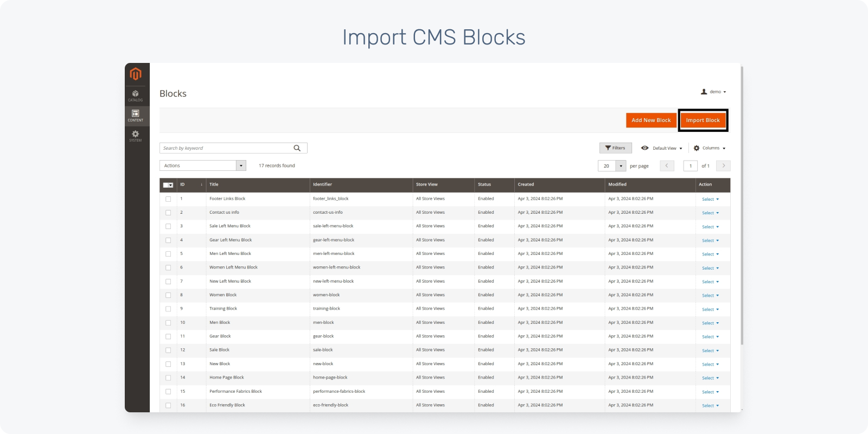Open Select action for Contact us info

point(710,213)
